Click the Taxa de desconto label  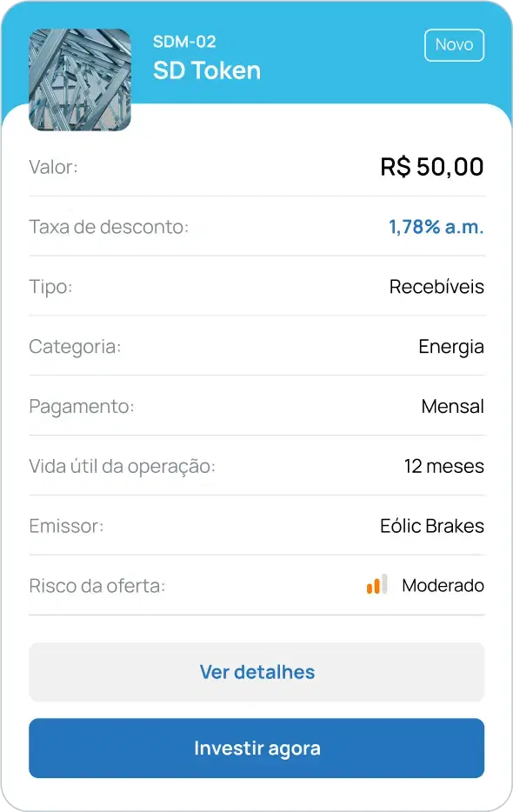109,227
